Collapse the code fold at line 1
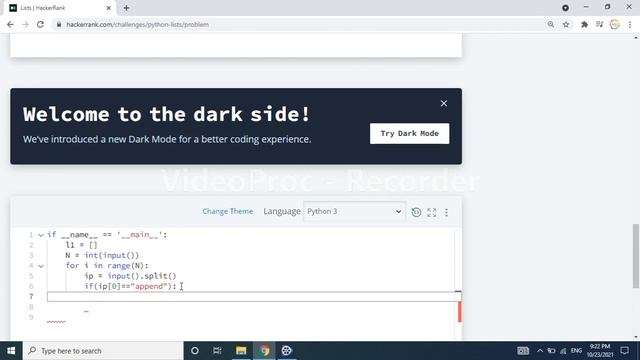 pos(41,235)
